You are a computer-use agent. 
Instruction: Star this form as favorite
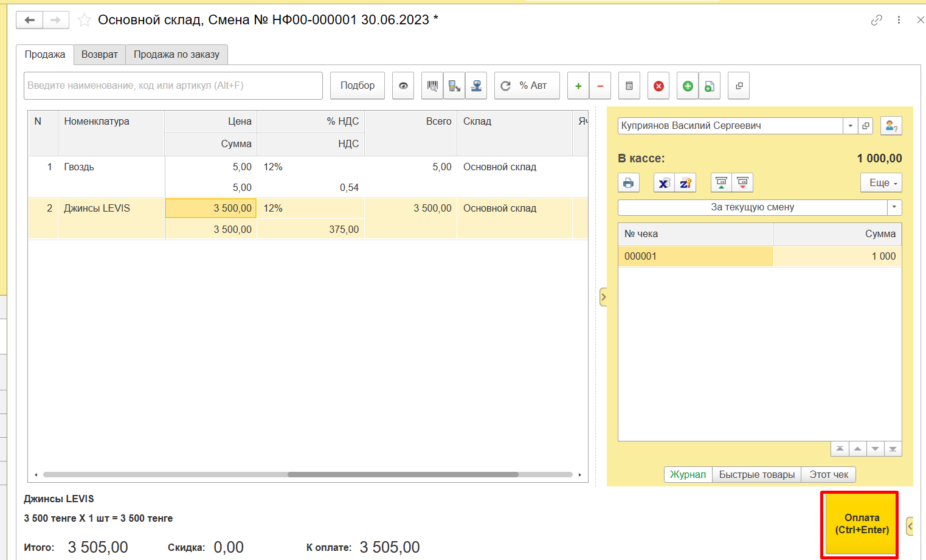point(85,20)
